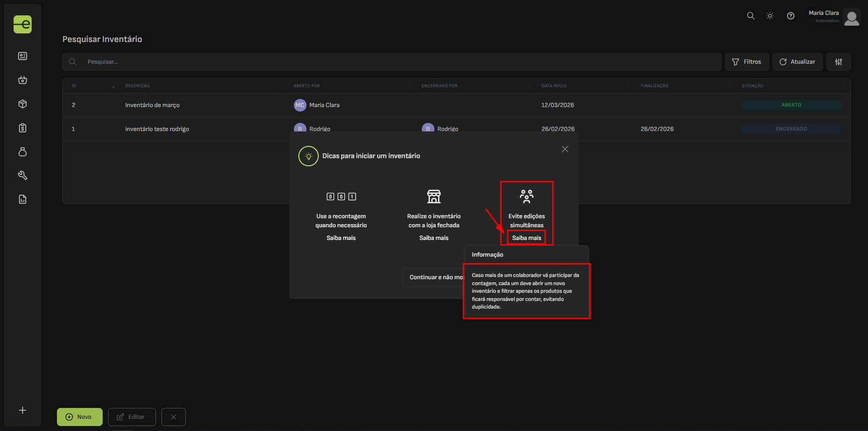Click the search magnifier icon in top bar
The width and height of the screenshot is (868, 431).
(x=750, y=16)
